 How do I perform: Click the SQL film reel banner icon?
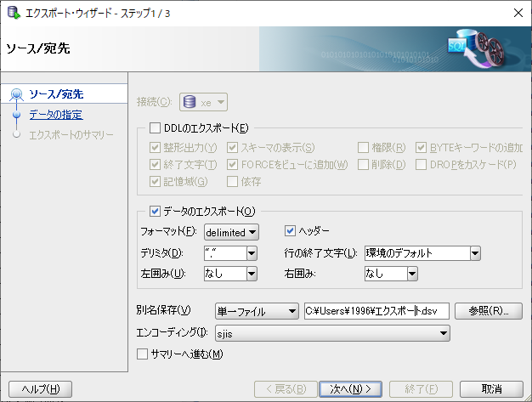tap(477, 48)
